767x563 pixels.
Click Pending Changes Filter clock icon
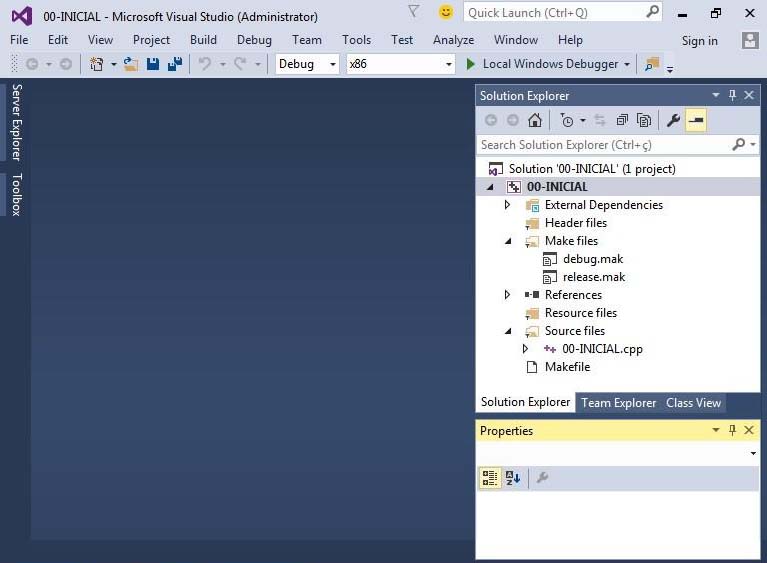click(566, 120)
